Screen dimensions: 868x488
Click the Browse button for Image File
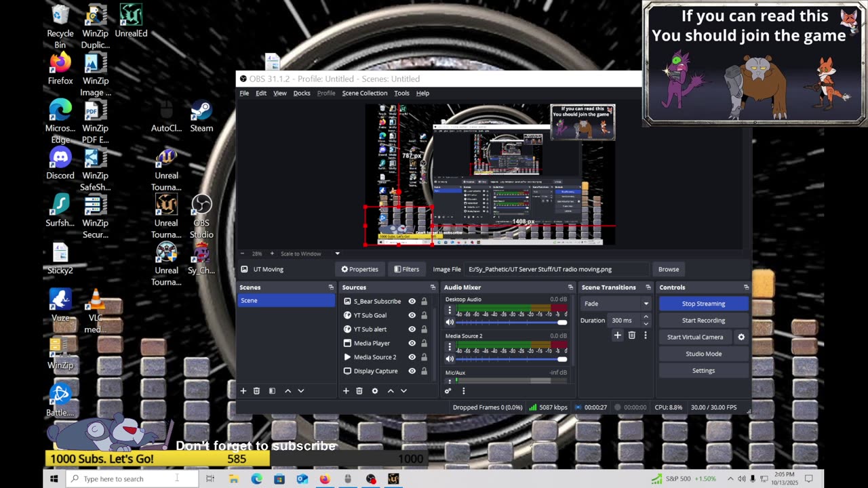point(669,269)
